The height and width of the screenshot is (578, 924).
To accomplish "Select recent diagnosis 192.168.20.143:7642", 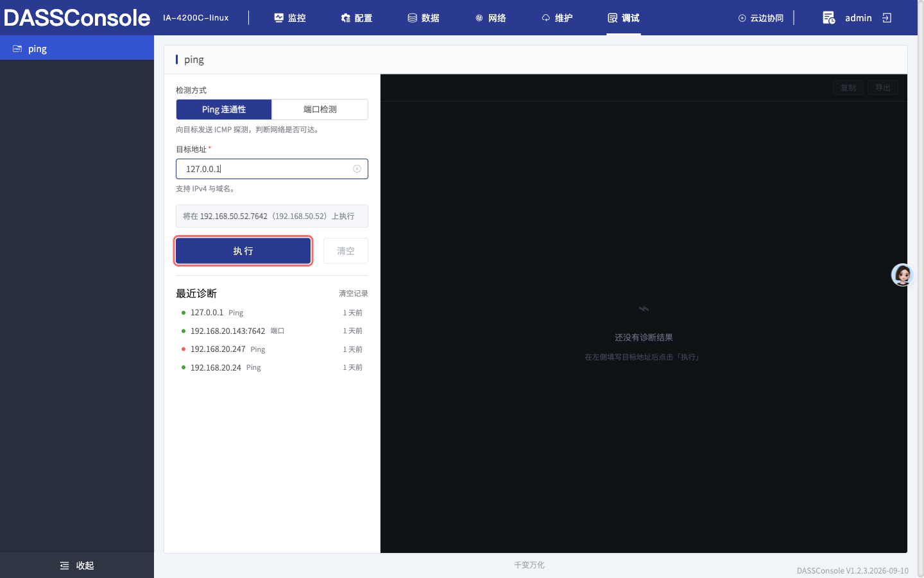I will 272,331.
